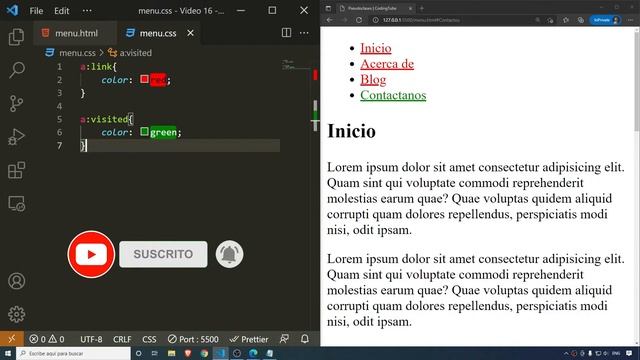
Task: Open the hidden menu bar items ellipsis
Action: click(87, 11)
